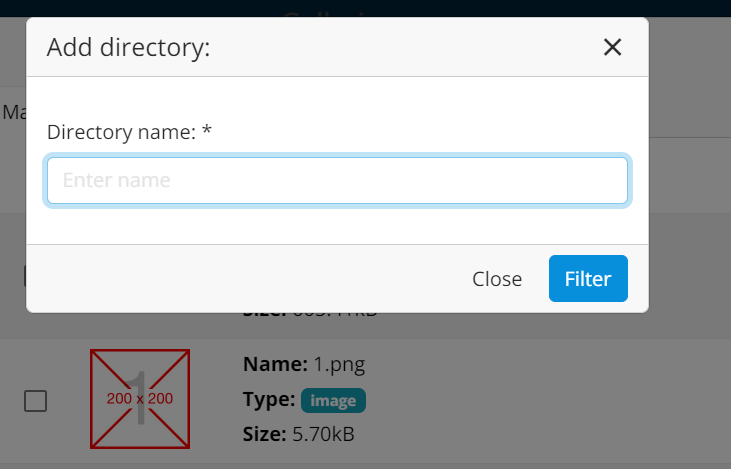Click the bold Name label of 1.png
The width and height of the screenshot is (731, 469).
tap(275, 364)
